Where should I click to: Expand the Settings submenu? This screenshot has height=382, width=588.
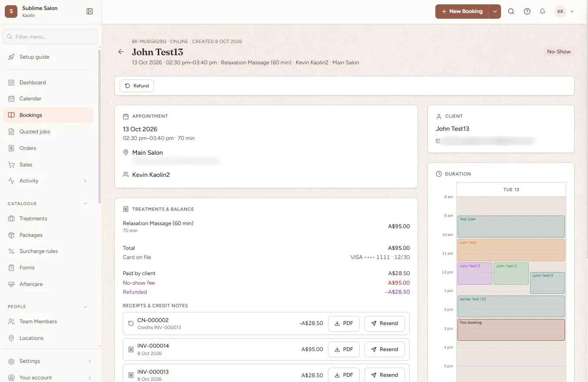(x=90, y=361)
